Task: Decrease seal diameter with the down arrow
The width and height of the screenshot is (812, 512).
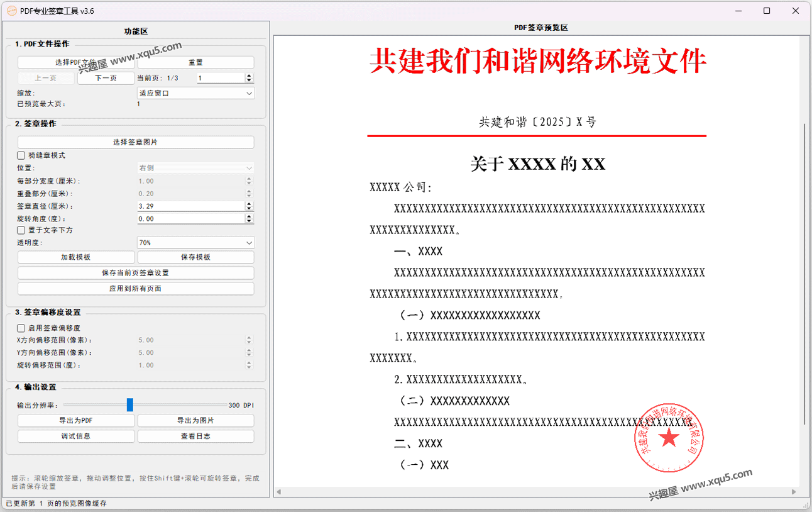Action: [x=250, y=209]
